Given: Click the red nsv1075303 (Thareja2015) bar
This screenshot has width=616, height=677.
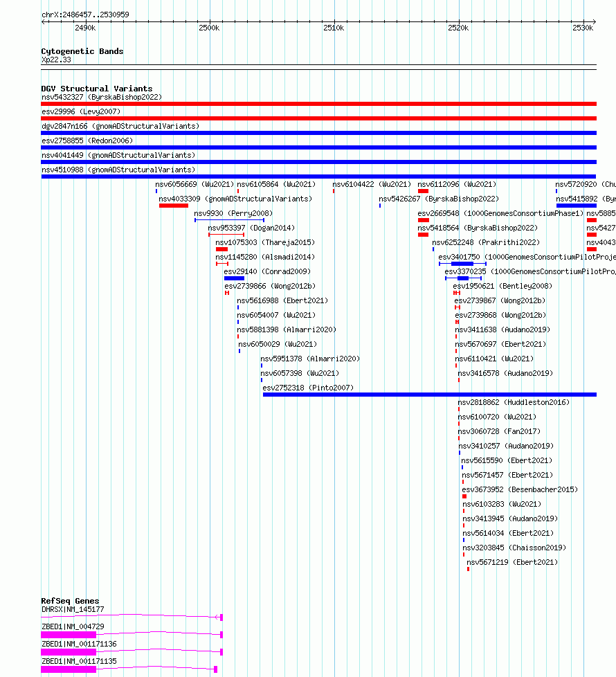Looking at the screenshot, I should [221, 249].
